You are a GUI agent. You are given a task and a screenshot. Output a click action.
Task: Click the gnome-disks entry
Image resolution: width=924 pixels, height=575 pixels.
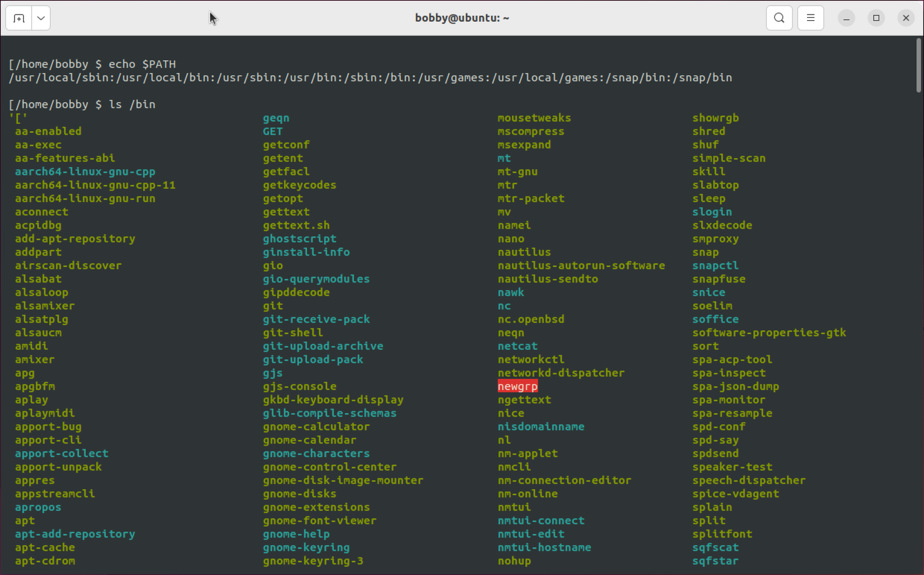pyautogui.click(x=299, y=494)
